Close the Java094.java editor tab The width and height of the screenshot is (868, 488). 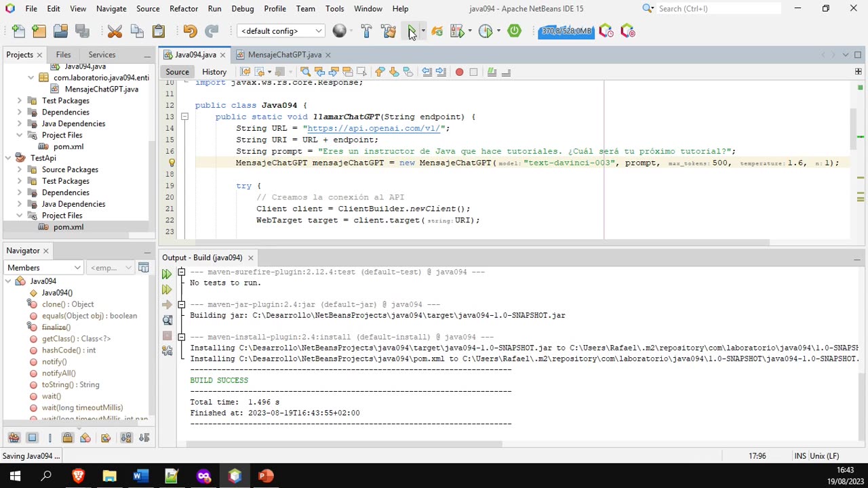tap(222, 55)
